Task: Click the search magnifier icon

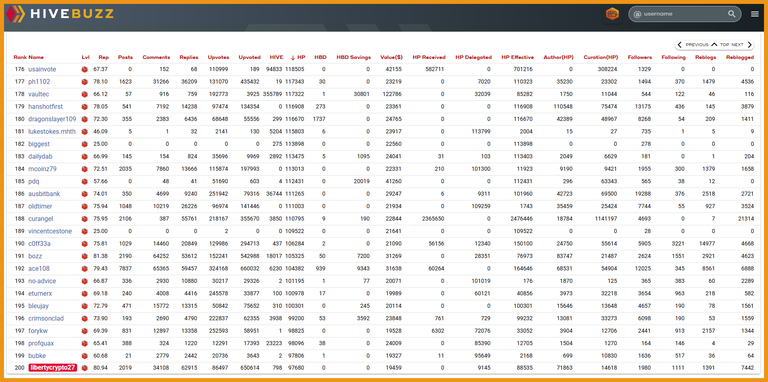Action: [732, 14]
